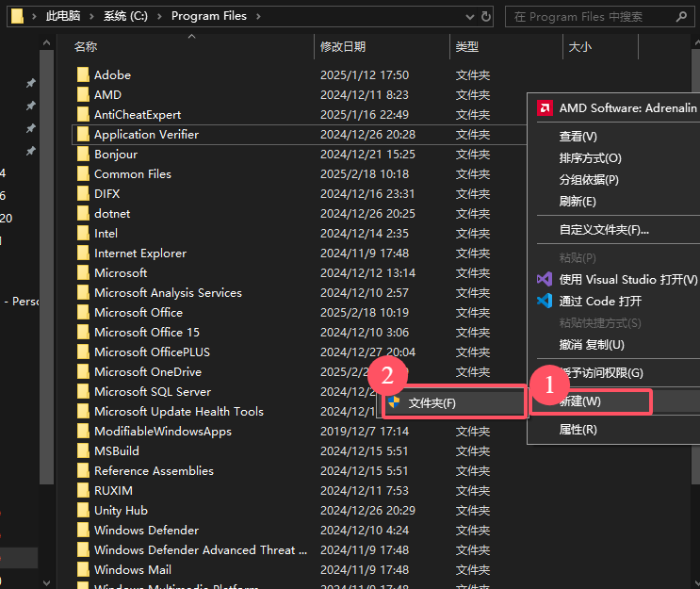Click the shield icon beside 文件夹(F)

394,402
